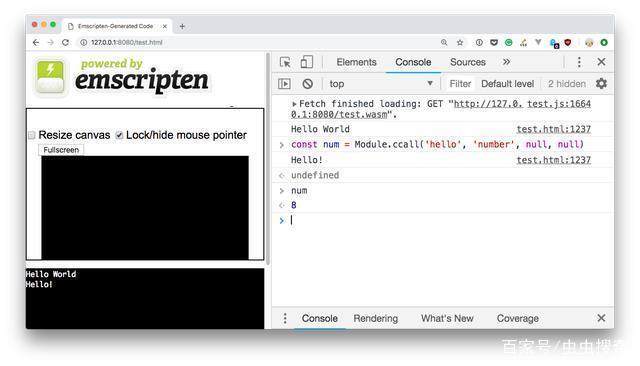Screen dimensions: 640x366
Task: Reload the page with refresh icon
Action: pyautogui.click(x=65, y=42)
